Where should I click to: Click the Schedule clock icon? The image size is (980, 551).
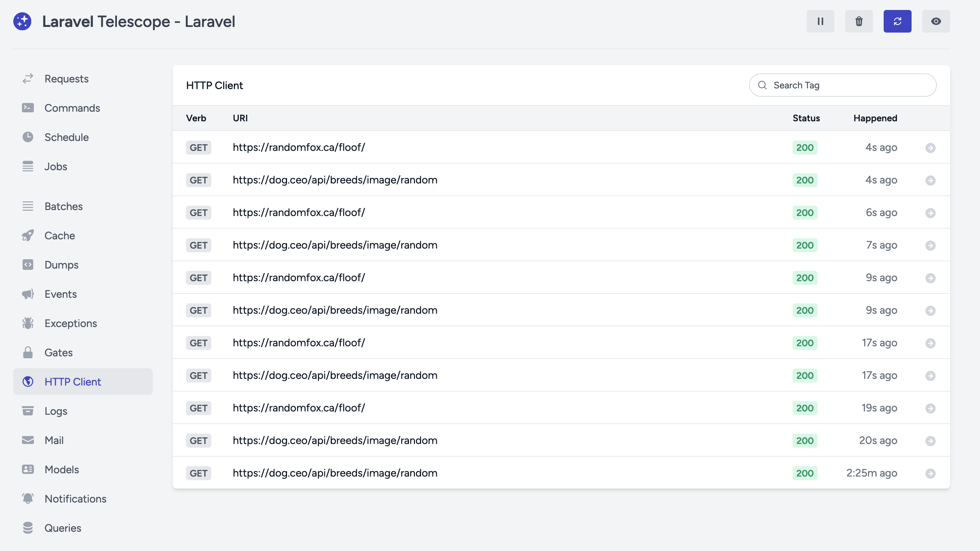click(x=28, y=137)
